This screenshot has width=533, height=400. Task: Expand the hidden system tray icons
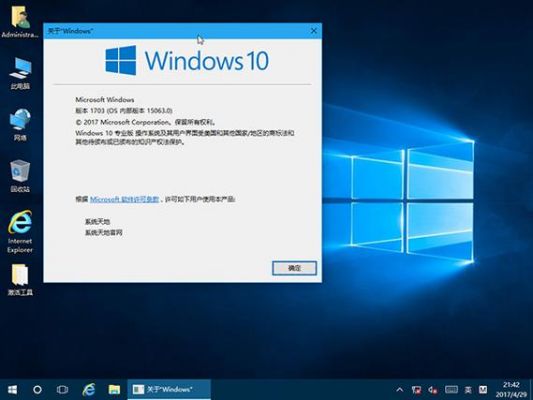(400, 390)
